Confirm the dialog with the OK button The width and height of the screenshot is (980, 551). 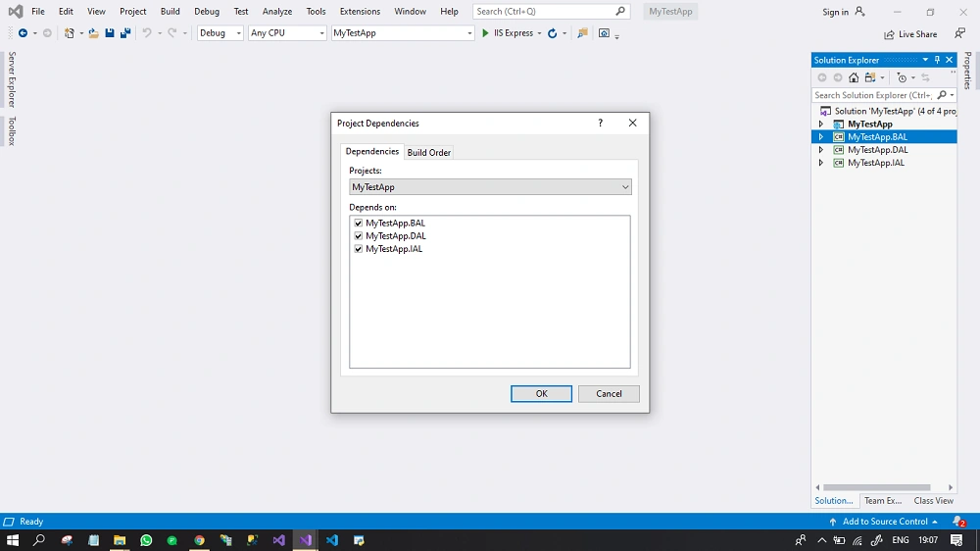tap(541, 393)
